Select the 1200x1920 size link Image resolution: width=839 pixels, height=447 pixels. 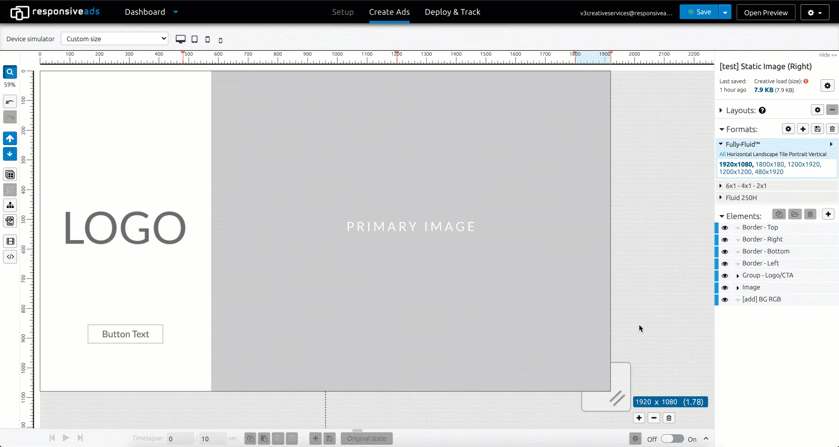click(x=804, y=164)
